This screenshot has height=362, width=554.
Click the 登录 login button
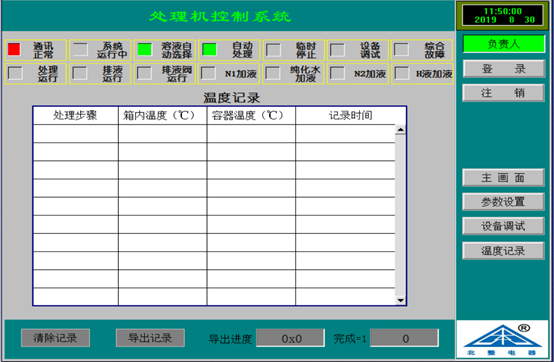click(503, 69)
